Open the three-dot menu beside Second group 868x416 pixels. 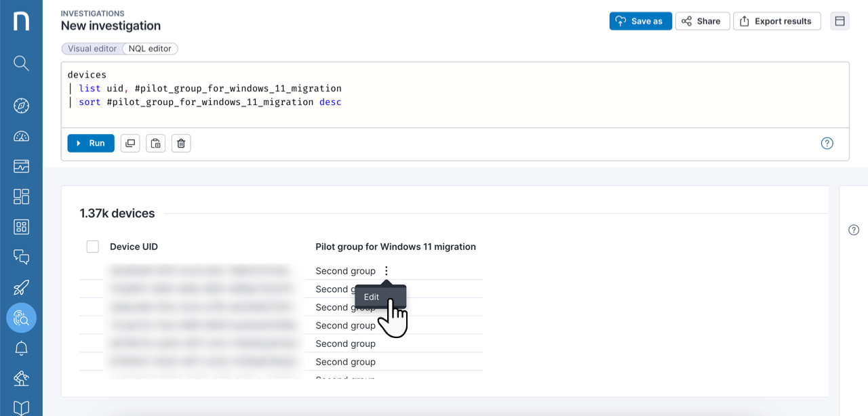click(387, 271)
